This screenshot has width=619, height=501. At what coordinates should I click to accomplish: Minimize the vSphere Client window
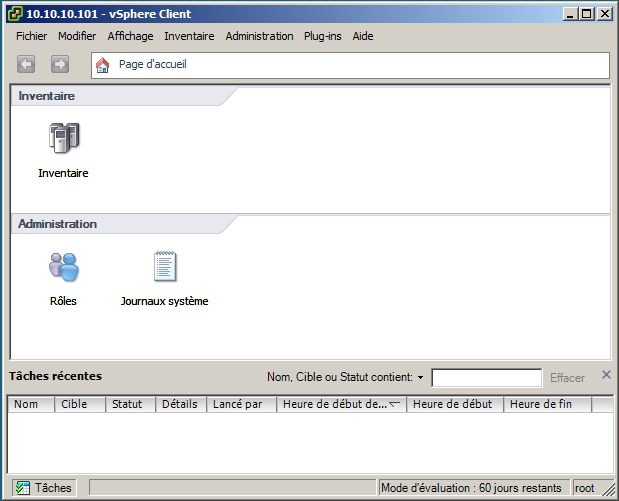coord(570,14)
